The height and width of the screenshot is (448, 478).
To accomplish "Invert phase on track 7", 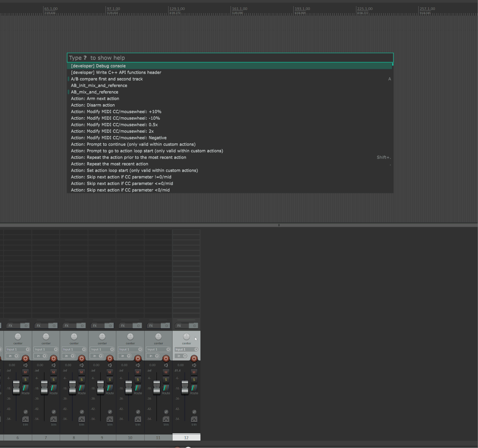I will tap(54, 412).
